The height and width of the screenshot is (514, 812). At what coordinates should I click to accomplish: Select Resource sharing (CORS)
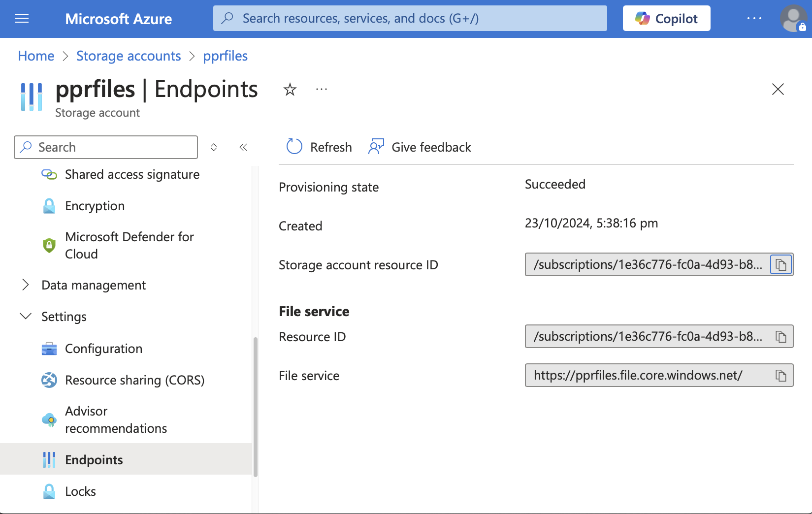[134, 380]
